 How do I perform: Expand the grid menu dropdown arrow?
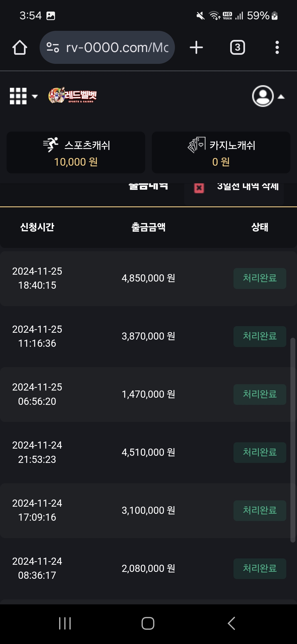click(35, 96)
